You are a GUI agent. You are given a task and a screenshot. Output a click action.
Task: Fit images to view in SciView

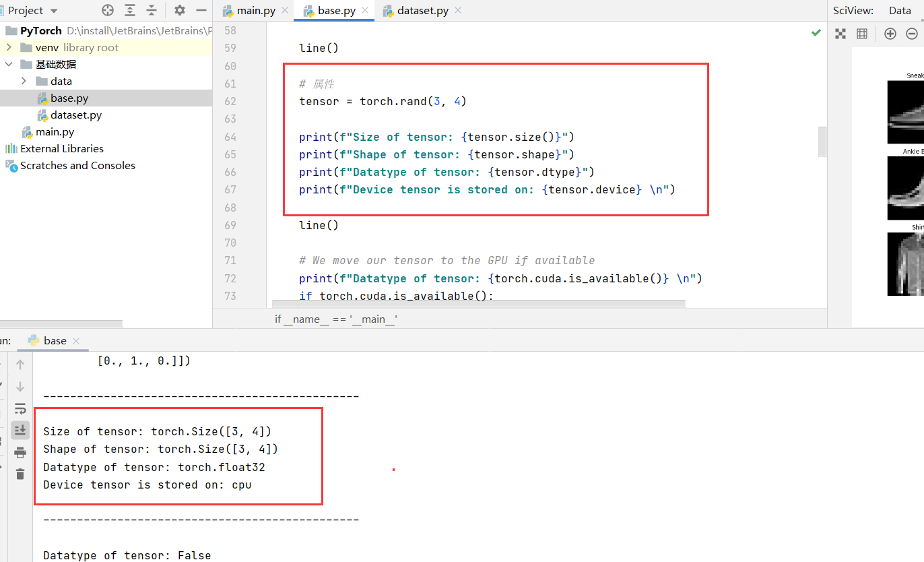pos(840,32)
